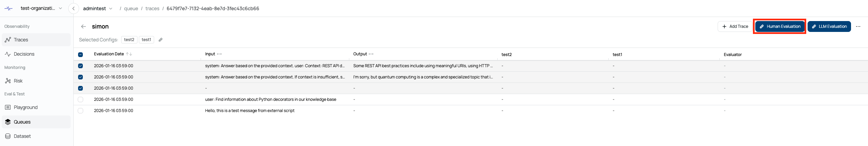This screenshot has width=868, height=146.
Task: Click the LLM Evaluation button
Action: (829, 26)
